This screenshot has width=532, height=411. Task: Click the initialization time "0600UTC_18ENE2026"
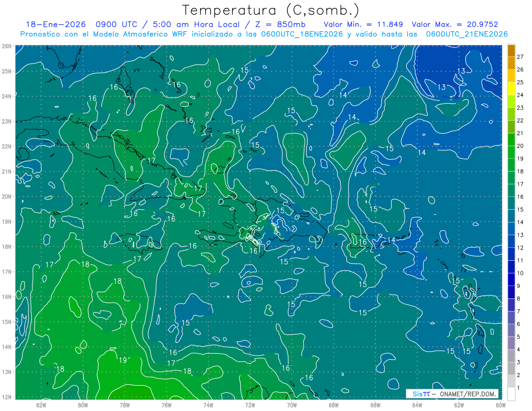tap(302, 34)
